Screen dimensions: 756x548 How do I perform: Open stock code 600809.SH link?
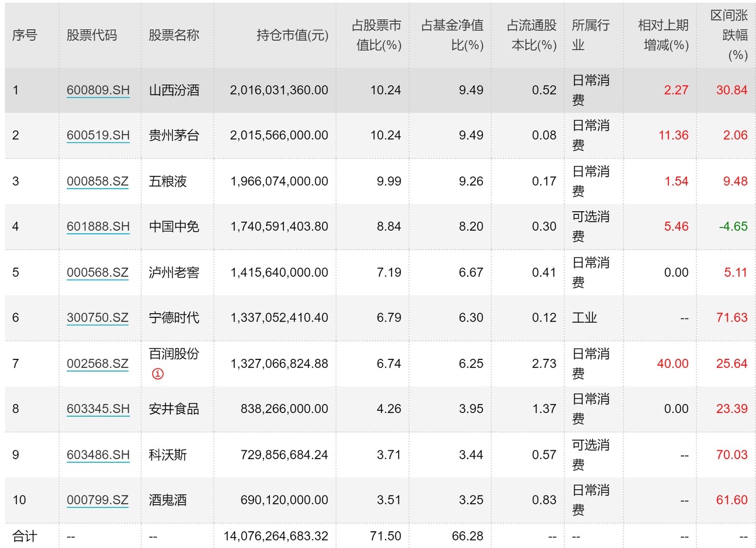[98, 90]
